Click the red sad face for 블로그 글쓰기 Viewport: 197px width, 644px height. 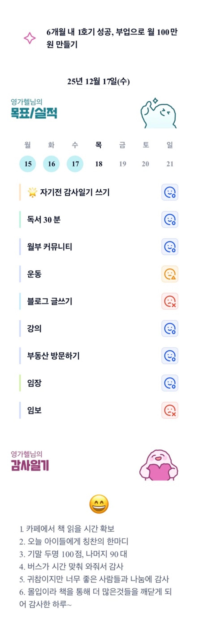[x=170, y=301]
